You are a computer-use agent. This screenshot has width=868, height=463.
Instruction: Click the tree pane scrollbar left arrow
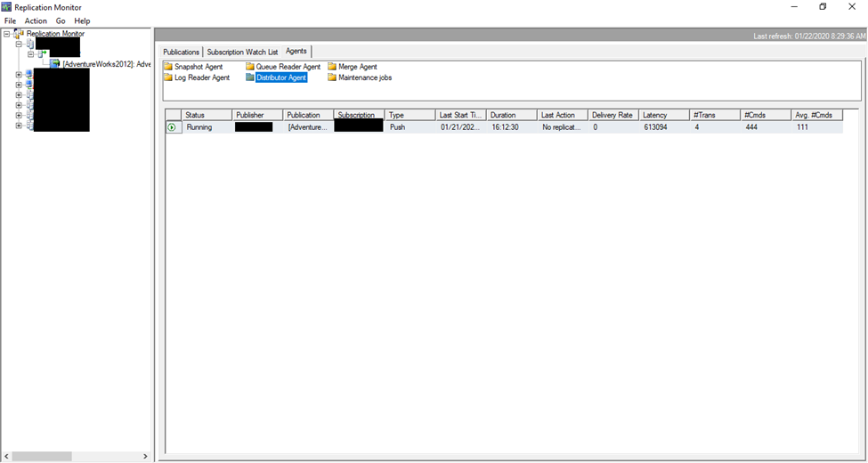click(x=6, y=457)
